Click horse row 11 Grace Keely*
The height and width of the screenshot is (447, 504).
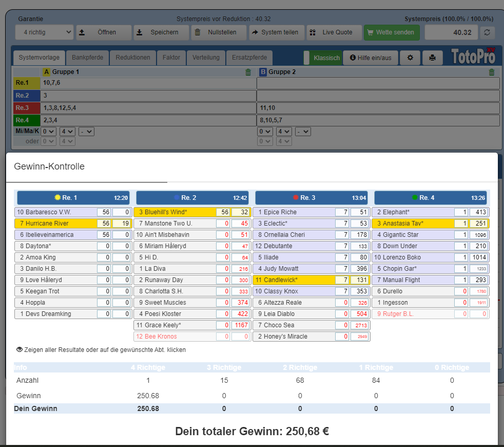(x=192, y=325)
